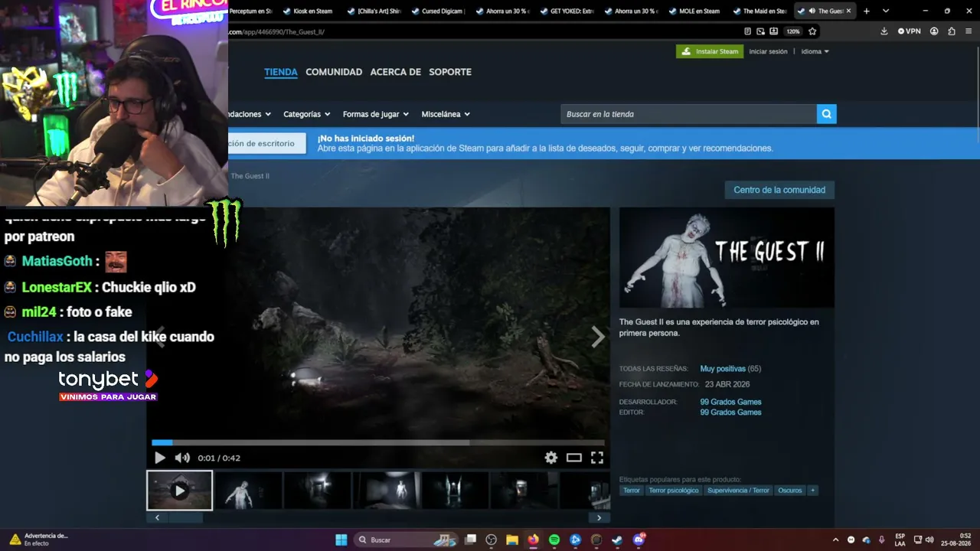Bookmark this page with the star icon

point(812,31)
